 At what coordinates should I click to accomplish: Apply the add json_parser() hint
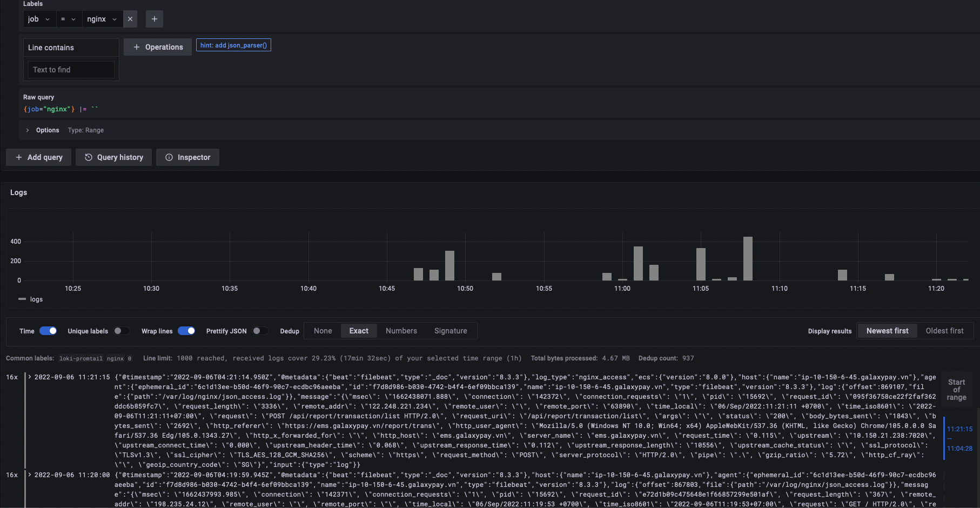click(x=233, y=45)
